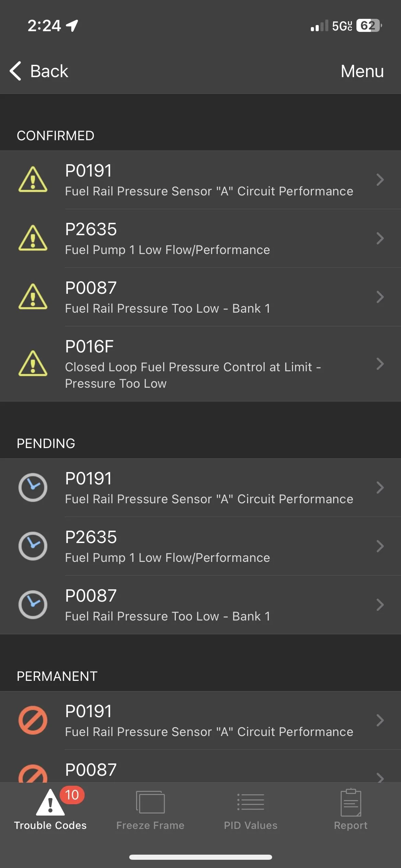Image resolution: width=401 pixels, height=868 pixels.
Task: Tap the clock icon beside pending P0087
Action: [33, 605]
